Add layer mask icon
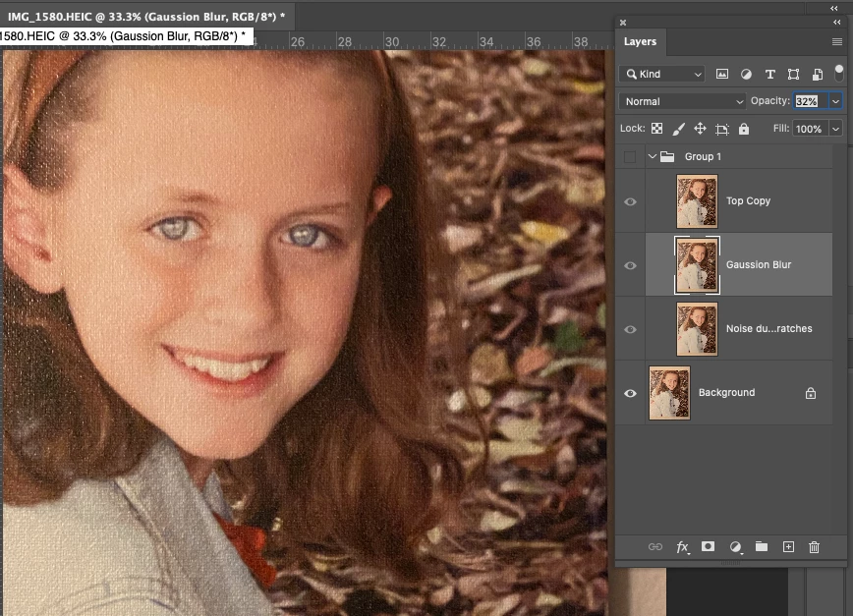Image resolution: width=853 pixels, height=616 pixels. [x=708, y=546]
